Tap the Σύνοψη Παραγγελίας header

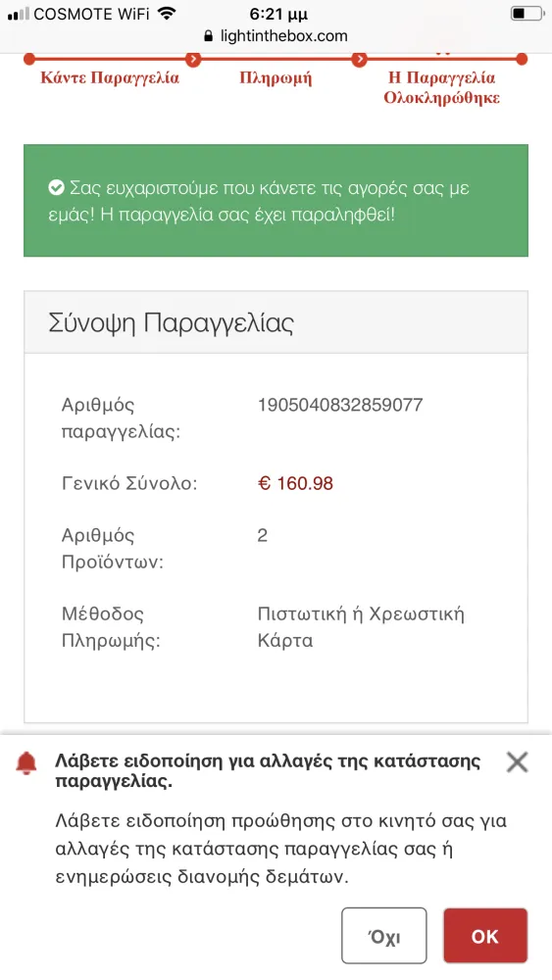171,323
